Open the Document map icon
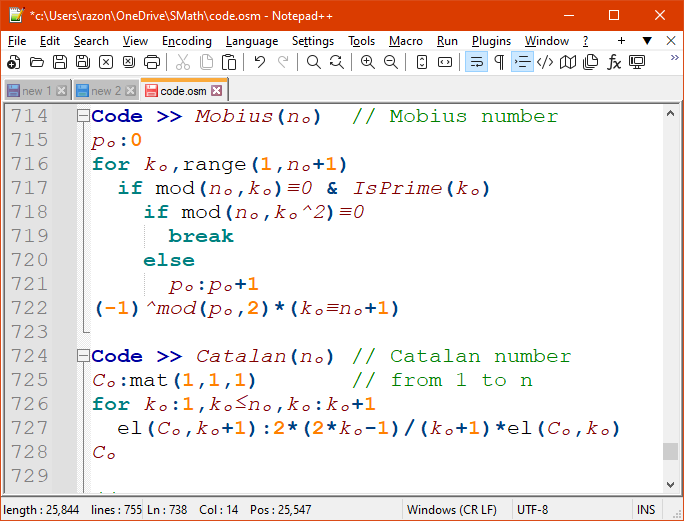684x521 pixels. (568, 62)
